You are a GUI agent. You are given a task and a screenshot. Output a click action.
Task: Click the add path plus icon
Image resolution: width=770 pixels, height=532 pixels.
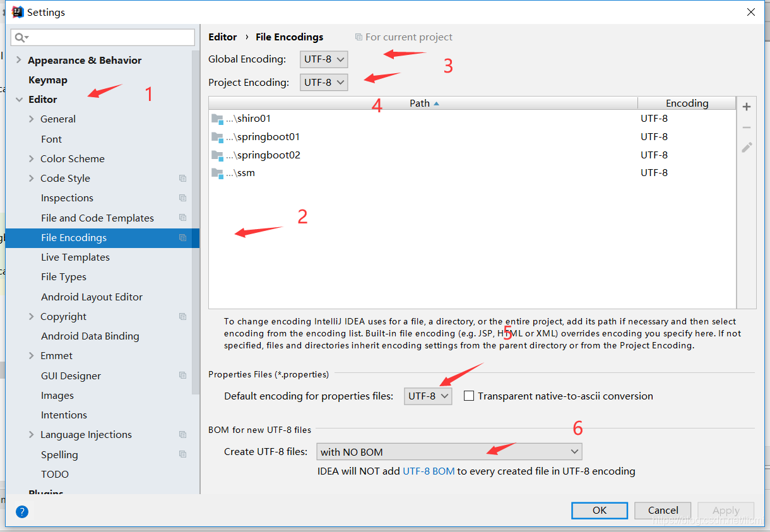pyautogui.click(x=747, y=107)
